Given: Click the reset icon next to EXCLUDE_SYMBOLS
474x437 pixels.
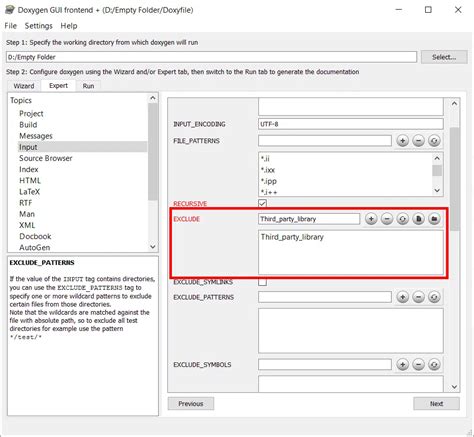Looking at the screenshot, I should 434,364.
